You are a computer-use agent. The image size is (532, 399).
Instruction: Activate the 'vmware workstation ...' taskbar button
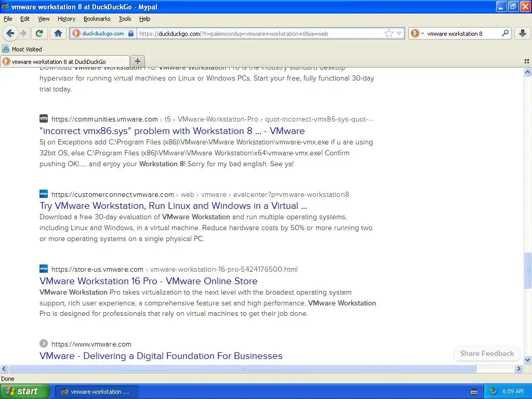tap(96, 392)
